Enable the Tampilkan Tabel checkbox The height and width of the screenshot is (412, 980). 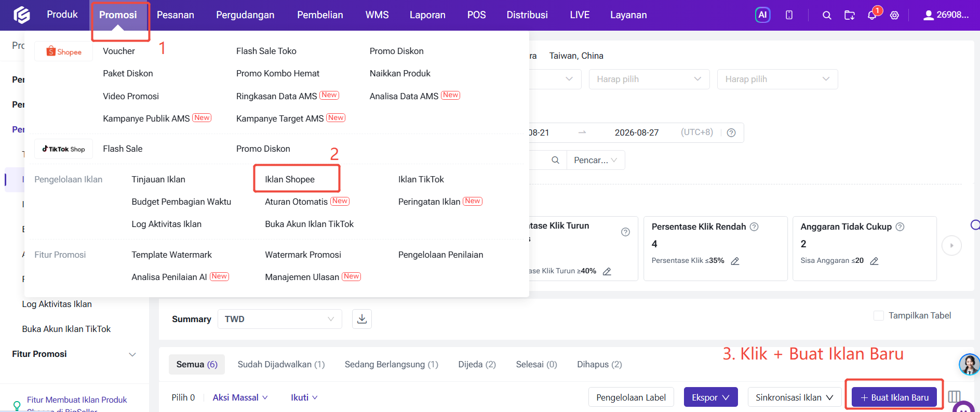point(879,316)
